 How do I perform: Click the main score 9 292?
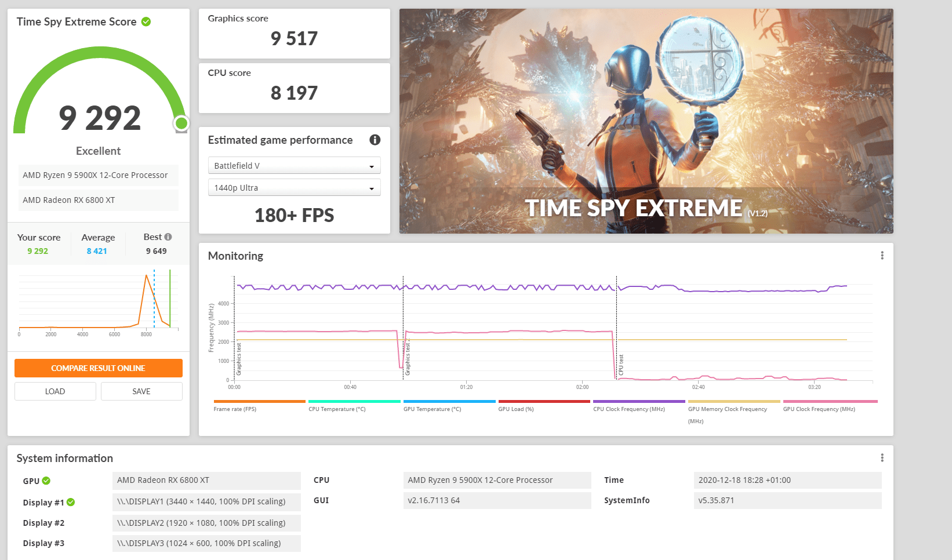(100, 118)
